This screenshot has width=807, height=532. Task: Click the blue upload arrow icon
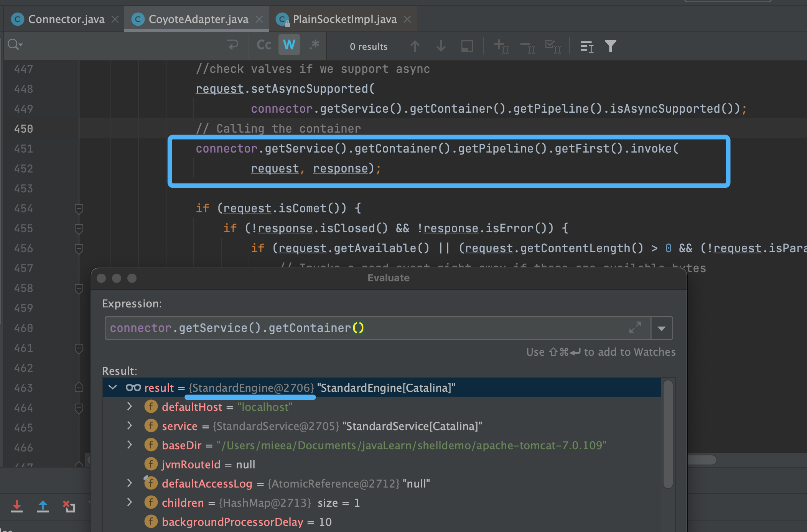click(43, 506)
